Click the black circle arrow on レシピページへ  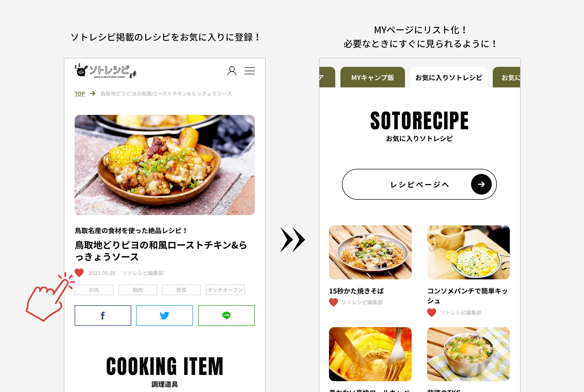tap(481, 184)
